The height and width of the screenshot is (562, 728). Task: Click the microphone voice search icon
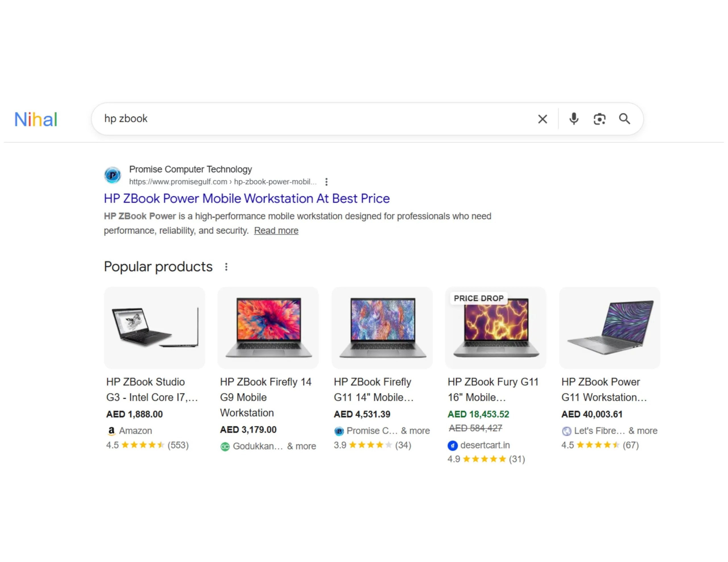tap(574, 119)
